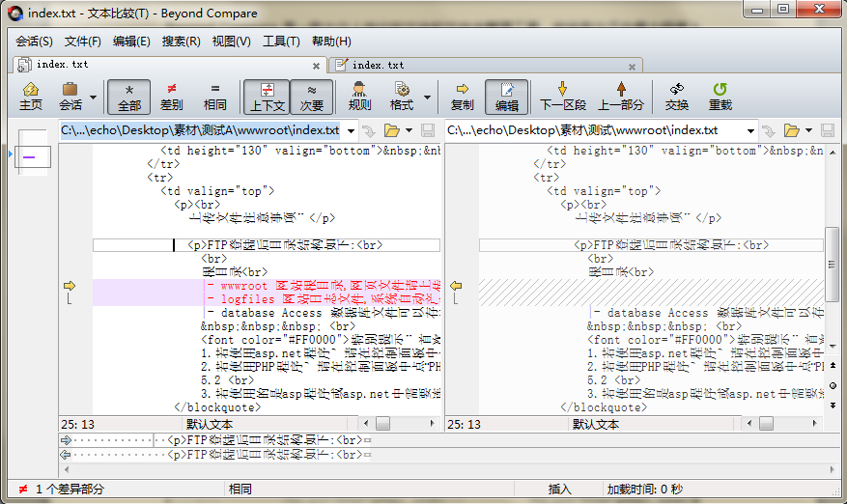Screen dimensions: 847x504
Task: Click the 全部 show-all toolbar button
Action: 129,96
